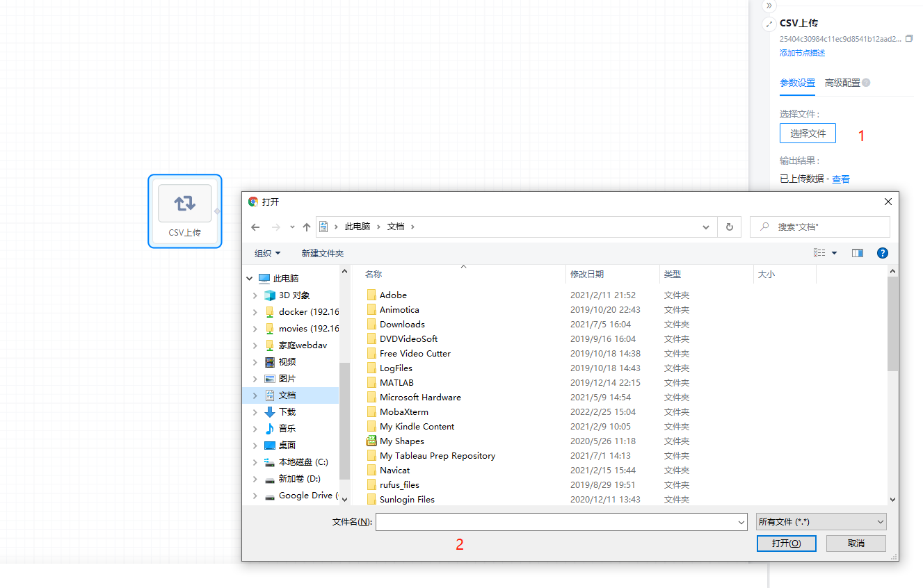The height and width of the screenshot is (588, 923).
Task: Expand the 3D 对象 tree node
Action: (255, 295)
